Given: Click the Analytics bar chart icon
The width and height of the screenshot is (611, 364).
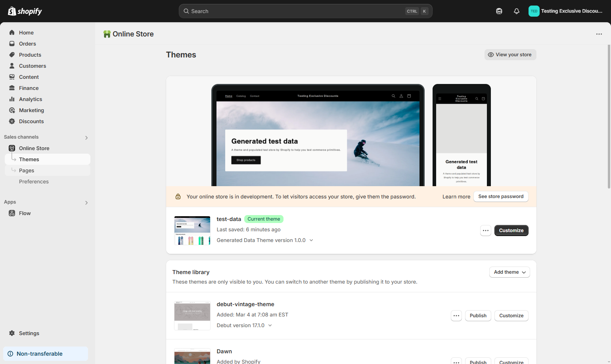Looking at the screenshot, I should pyautogui.click(x=12, y=99).
